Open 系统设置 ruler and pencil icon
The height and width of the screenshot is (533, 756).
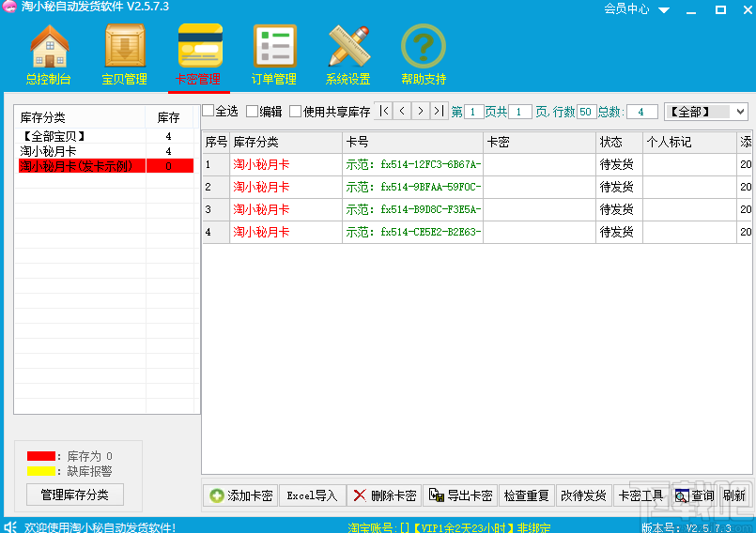click(x=349, y=46)
